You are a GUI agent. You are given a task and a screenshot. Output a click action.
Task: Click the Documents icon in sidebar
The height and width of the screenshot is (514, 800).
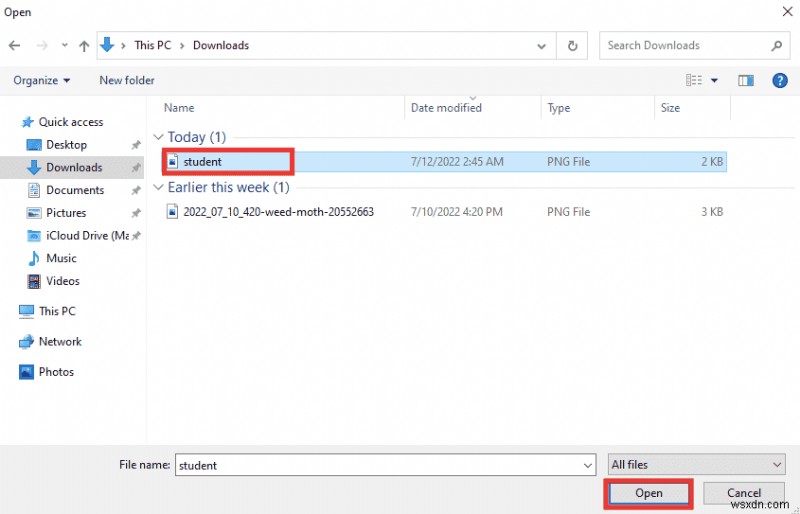[x=34, y=190]
